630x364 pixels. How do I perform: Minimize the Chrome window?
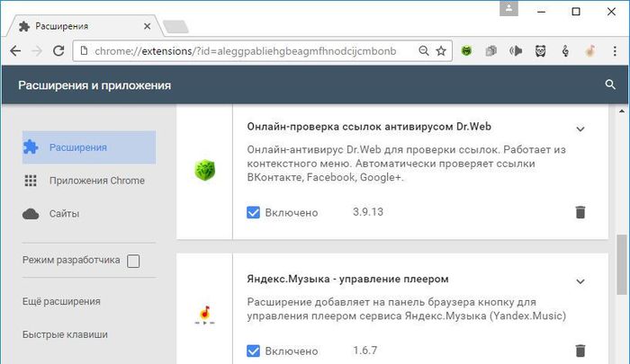pyautogui.click(x=541, y=12)
